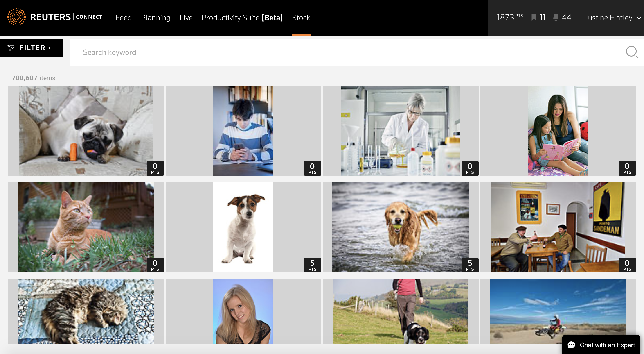Select the Planning menu tab
Image resolution: width=644 pixels, height=354 pixels.
(155, 17)
